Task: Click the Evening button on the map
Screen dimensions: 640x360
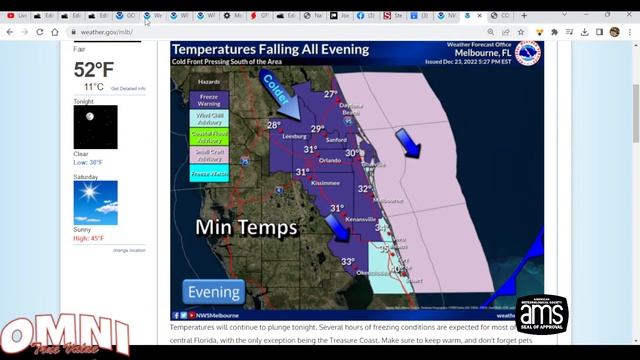Action: coord(213,292)
